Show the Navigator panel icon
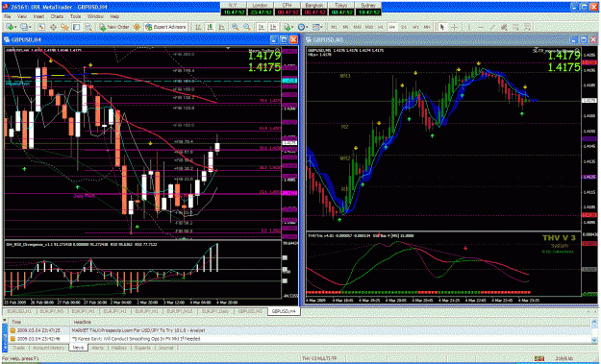 tap(64, 27)
